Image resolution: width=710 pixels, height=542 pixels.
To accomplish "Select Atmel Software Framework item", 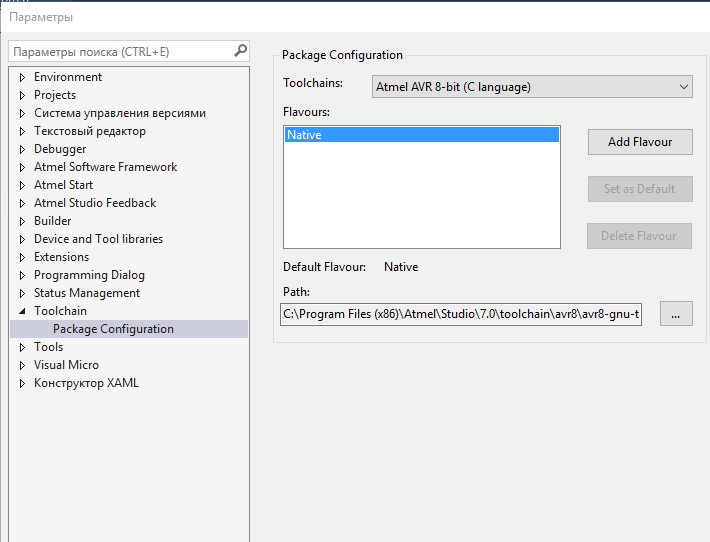I will click(x=105, y=167).
